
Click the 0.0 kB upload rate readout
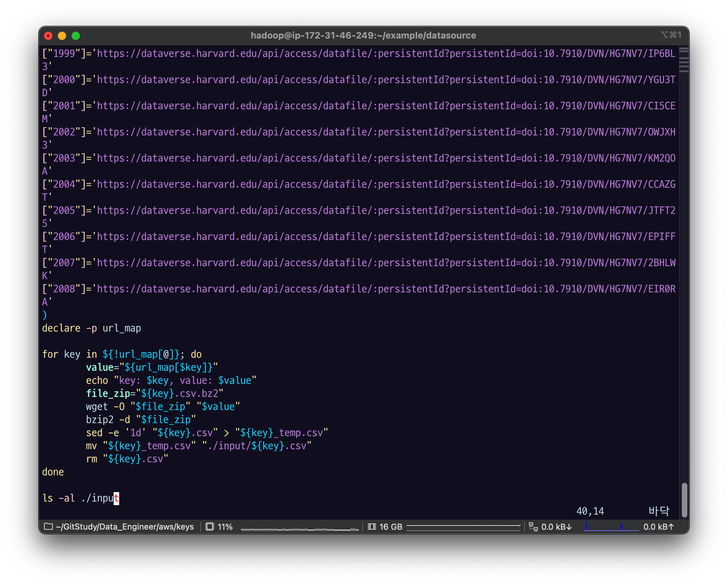(658, 527)
